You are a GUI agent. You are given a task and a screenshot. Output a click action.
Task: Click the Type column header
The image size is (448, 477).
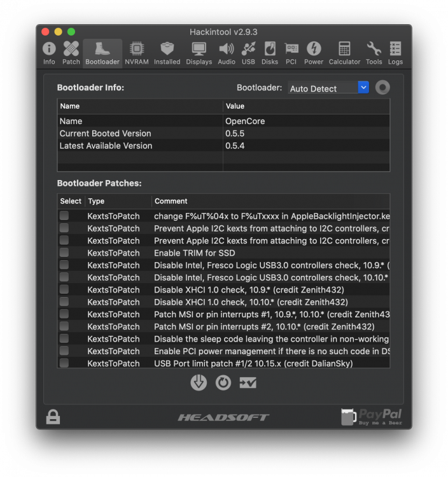[x=118, y=201]
